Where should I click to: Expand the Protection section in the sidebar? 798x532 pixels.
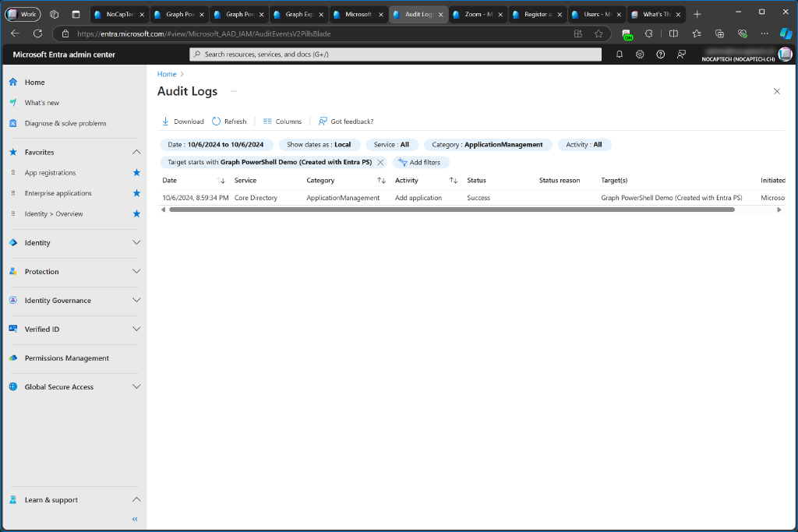tap(136, 272)
